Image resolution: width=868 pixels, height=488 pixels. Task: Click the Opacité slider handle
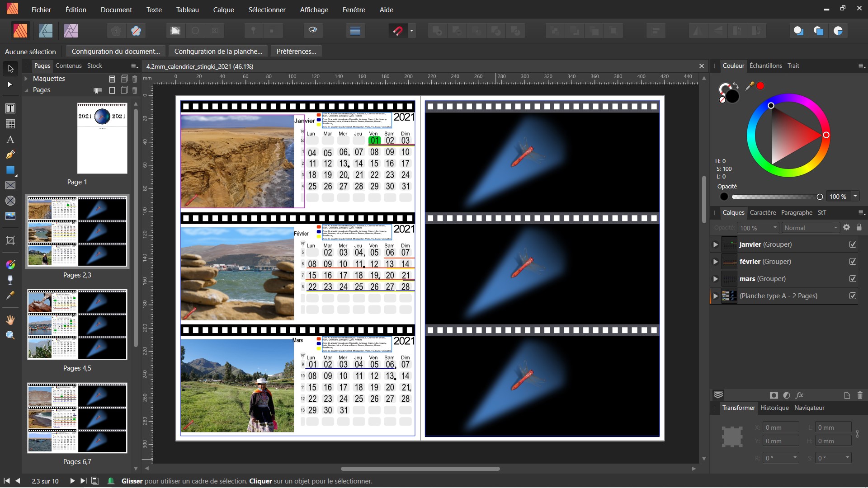pyautogui.click(x=820, y=197)
